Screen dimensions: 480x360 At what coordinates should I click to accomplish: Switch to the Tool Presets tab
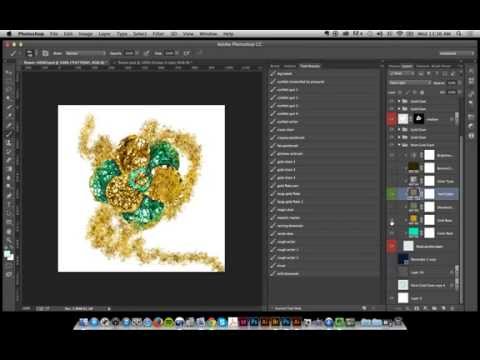click(x=310, y=66)
